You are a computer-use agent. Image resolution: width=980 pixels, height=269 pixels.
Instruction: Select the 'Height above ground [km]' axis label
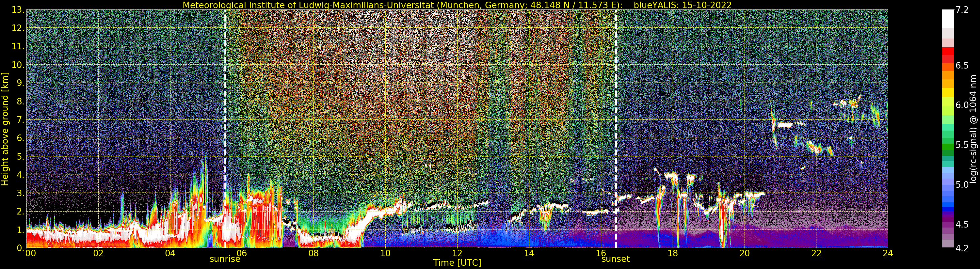5,129
